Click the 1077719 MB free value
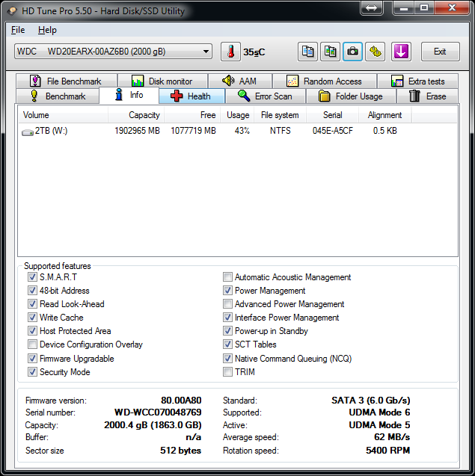The width and height of the screenshot is (475, 476). [193, 131]
